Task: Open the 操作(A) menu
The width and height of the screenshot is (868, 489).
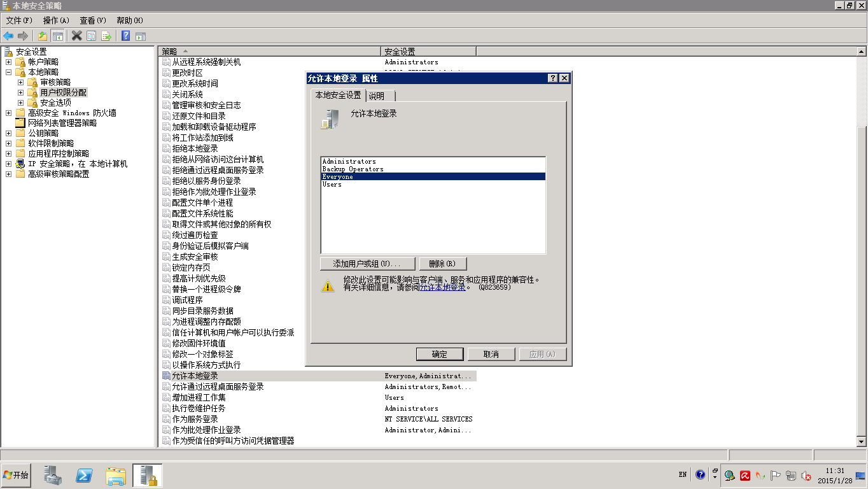Action: pyautogui.click(x=56, y=20)
